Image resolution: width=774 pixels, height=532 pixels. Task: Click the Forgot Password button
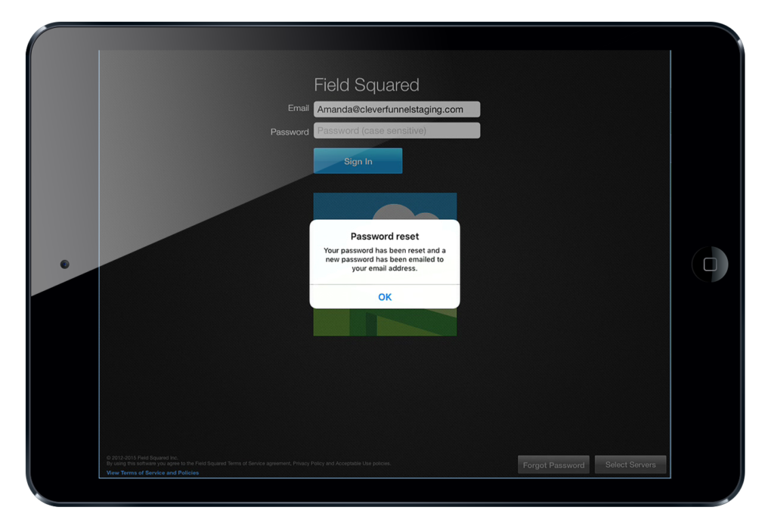click(553, 464)
